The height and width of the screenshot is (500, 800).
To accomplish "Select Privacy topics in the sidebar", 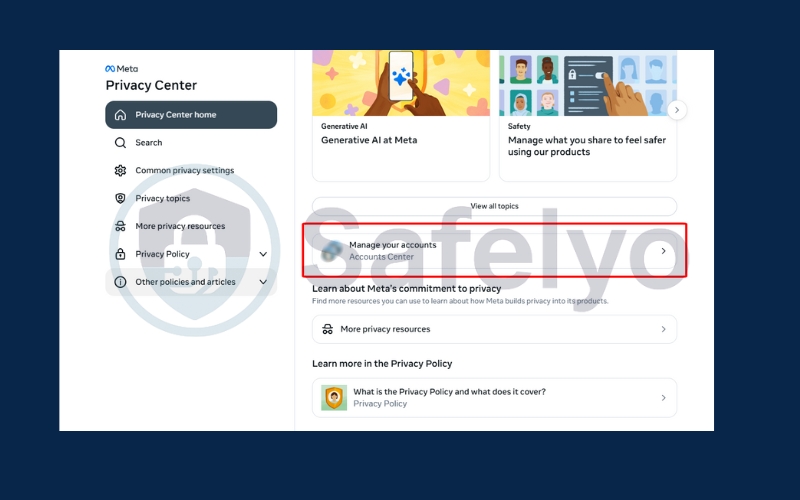I will (x=163, y=199).
